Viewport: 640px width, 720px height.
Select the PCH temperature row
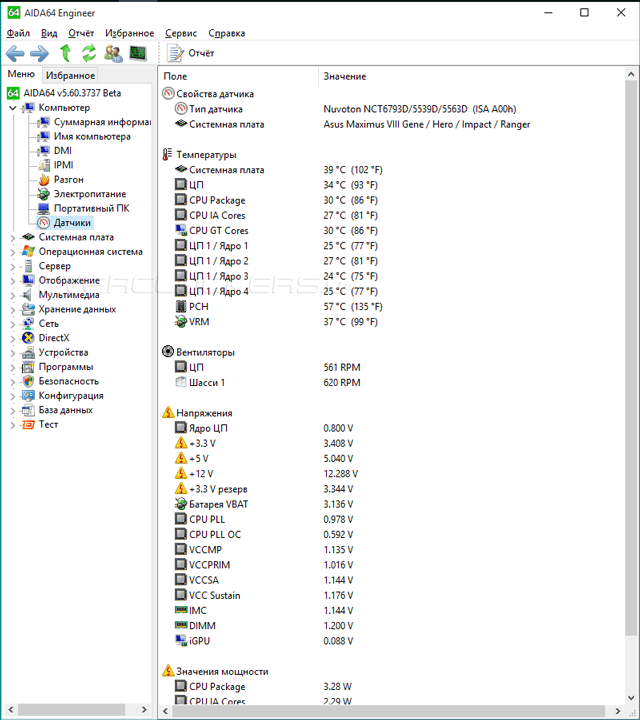391,306
